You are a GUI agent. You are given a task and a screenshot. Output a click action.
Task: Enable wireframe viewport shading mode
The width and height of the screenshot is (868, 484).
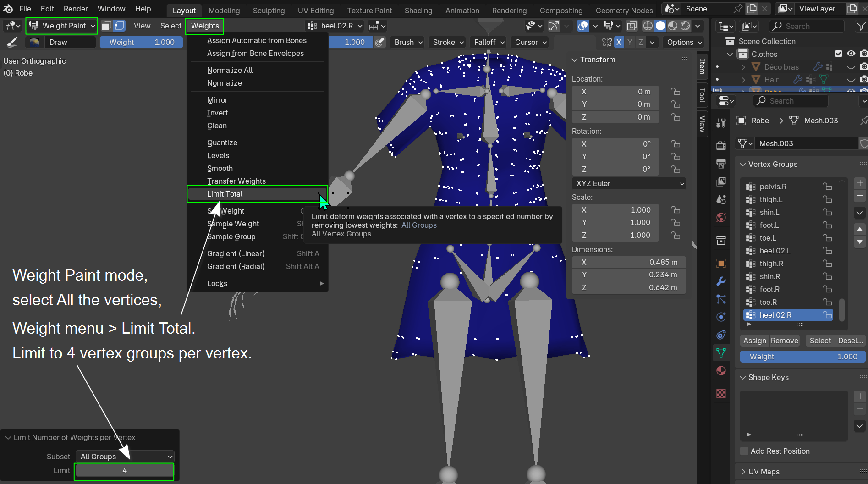[648, 26]
